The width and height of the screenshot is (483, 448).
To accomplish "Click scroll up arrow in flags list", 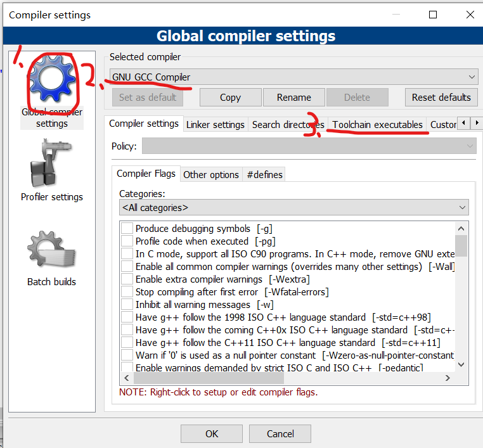I will coord(461,229).
